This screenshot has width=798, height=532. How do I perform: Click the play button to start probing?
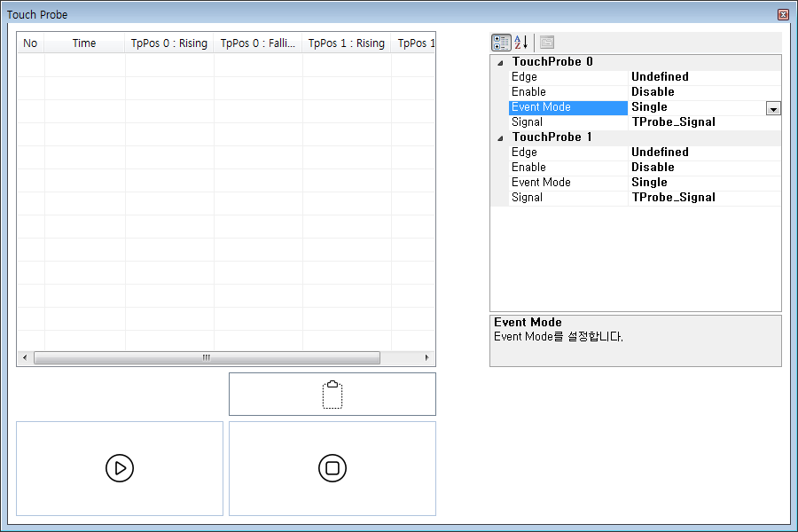[x=120, y=468]
